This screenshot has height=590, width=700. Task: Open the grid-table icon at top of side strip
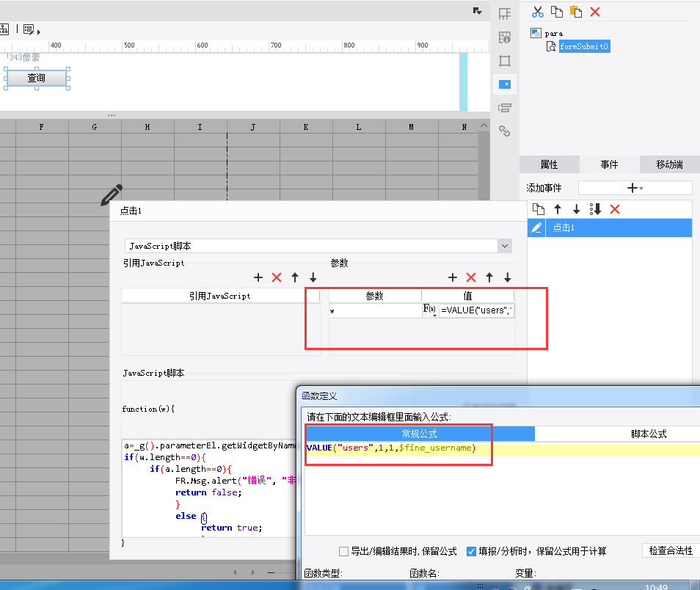(x=505, y=14)
